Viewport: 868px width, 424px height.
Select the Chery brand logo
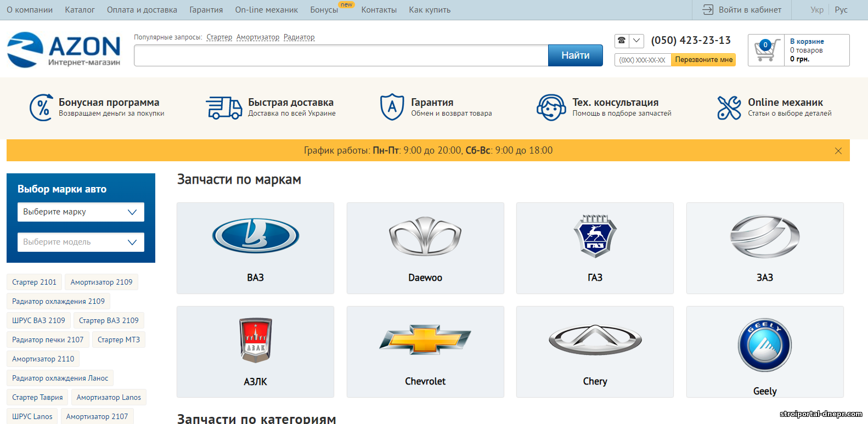pos(595,340)
